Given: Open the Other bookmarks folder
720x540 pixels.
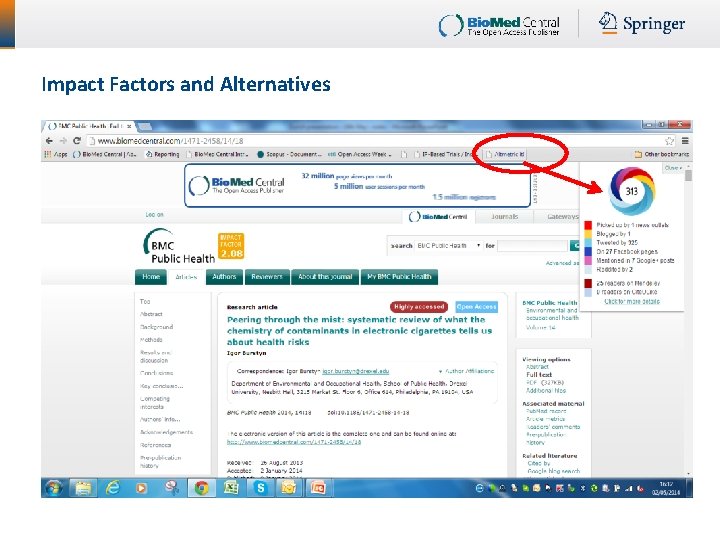Looking at the screenshot, I should point(662,154).
